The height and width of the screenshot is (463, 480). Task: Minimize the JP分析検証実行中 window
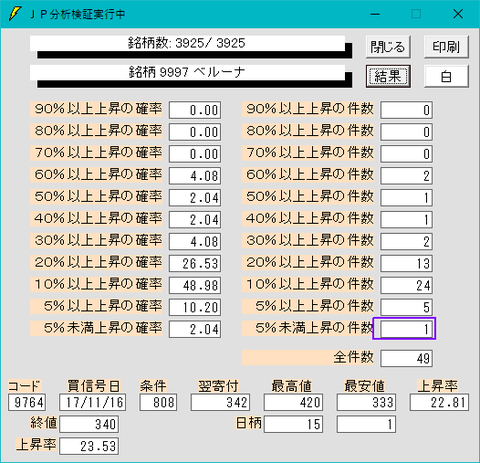click(x=375, y=14)
